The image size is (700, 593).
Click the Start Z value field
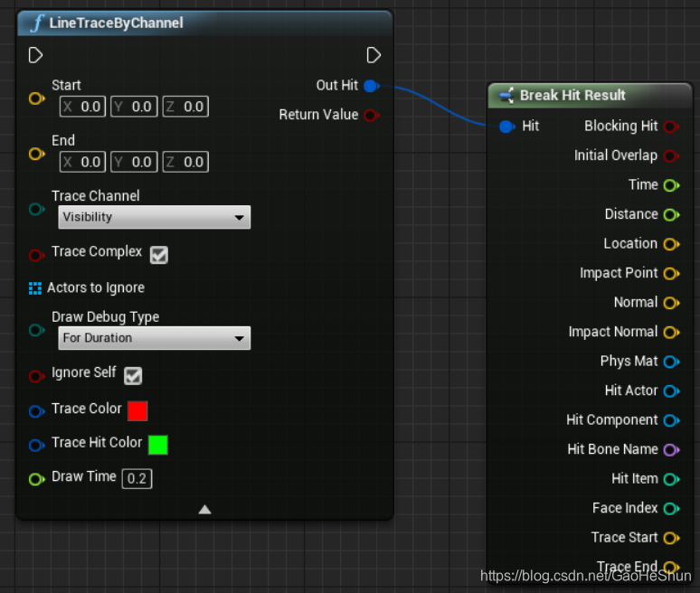coord(185,107)
